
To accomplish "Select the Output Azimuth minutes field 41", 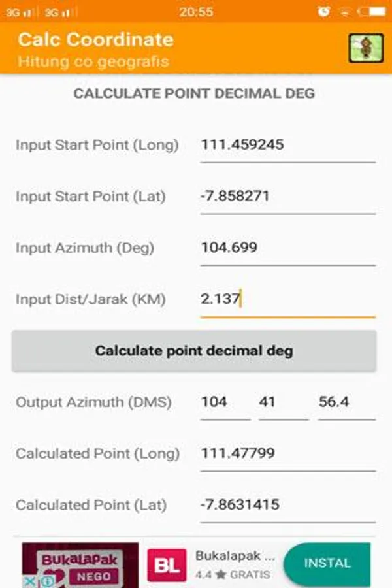I will tap(283, 402).
